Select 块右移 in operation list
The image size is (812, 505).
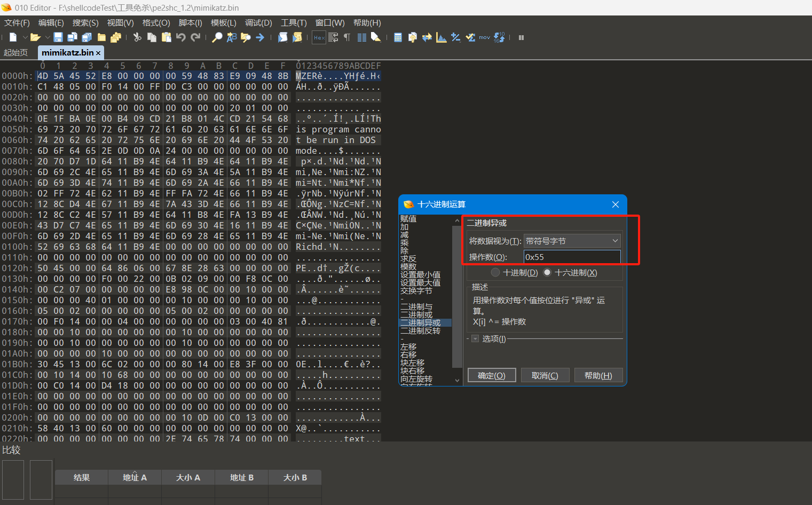pos(413,371)
